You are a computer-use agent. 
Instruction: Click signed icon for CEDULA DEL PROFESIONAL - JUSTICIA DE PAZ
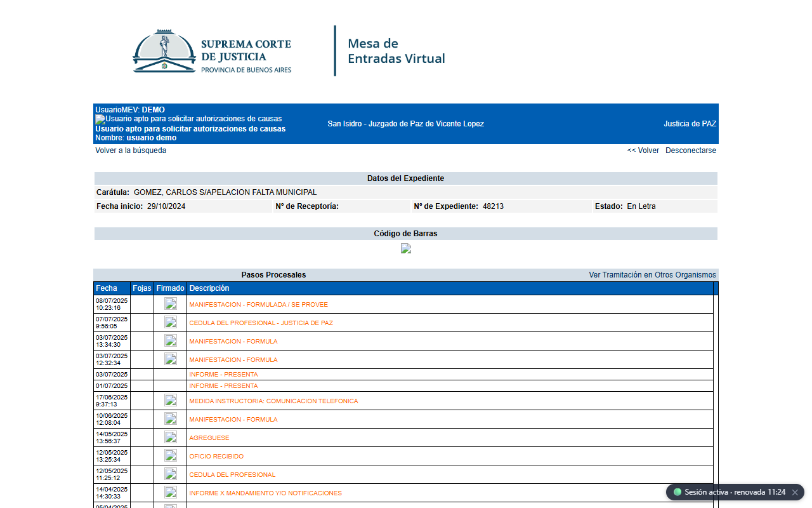click(171, 323)
